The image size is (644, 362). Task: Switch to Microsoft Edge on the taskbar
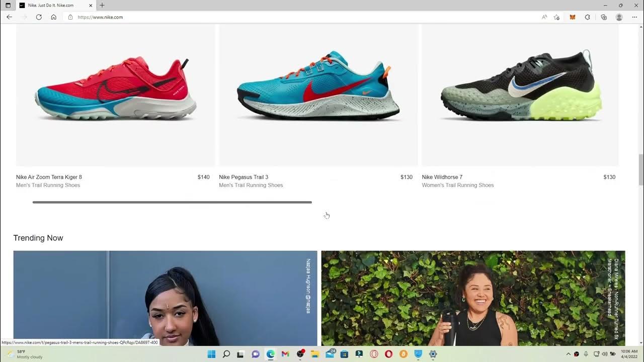271,354
